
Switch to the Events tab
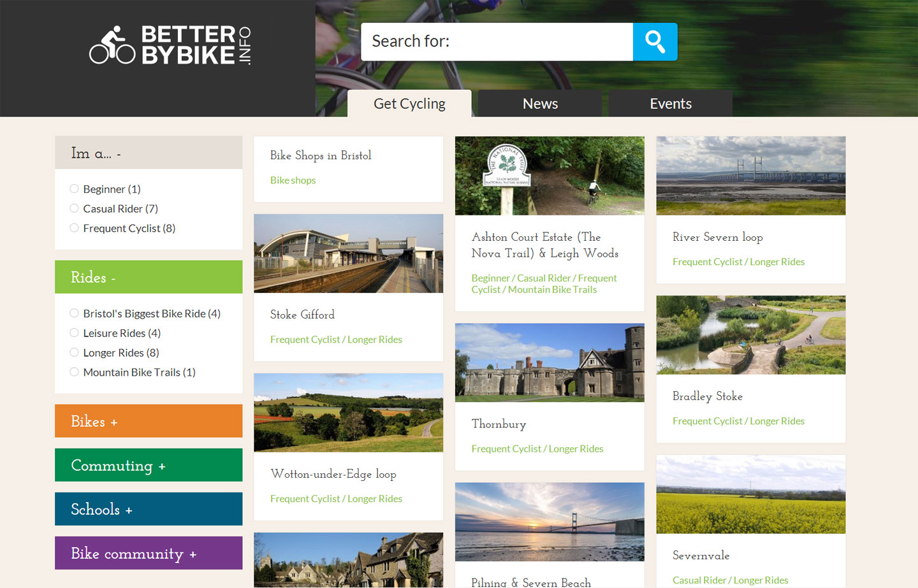point(671,103)
